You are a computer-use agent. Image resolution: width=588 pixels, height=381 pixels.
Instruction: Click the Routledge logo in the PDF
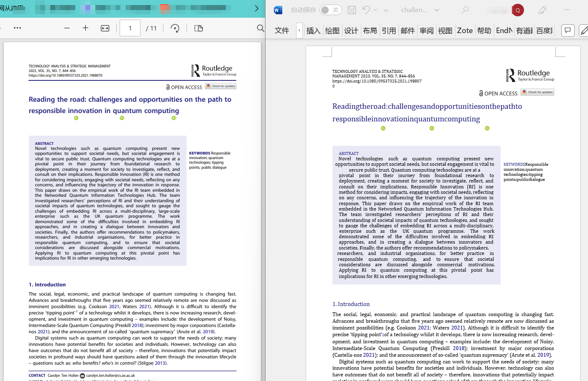tap(214, 70)
